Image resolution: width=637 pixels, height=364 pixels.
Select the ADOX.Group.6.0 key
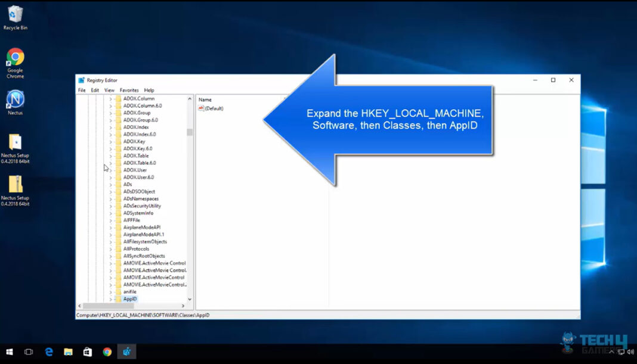click(141, 120)
